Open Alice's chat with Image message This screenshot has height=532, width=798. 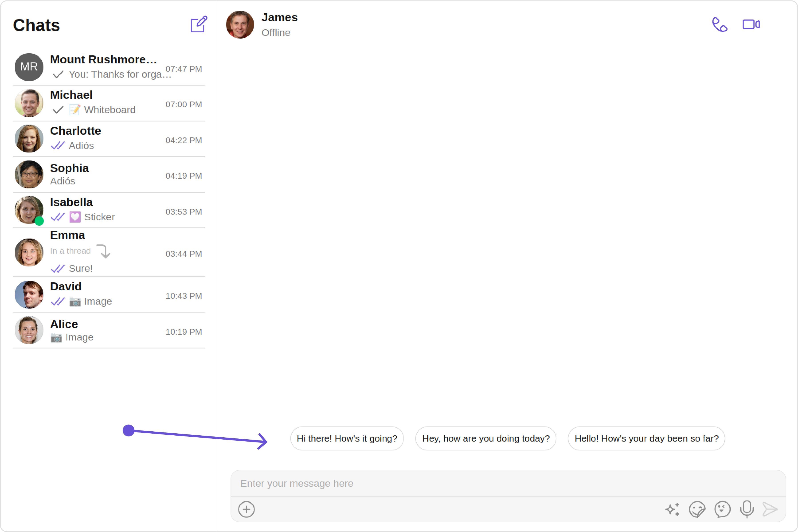109,331
